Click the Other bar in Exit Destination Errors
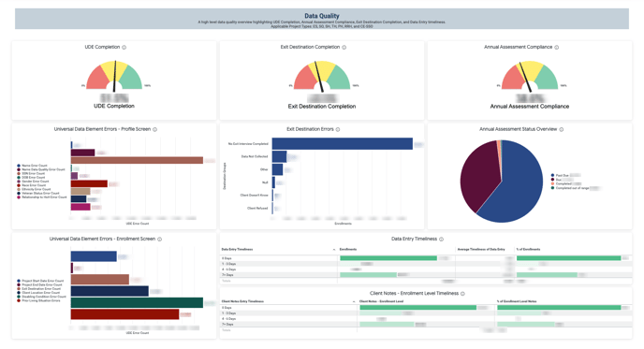644x349 pixels. (x=277, y=169)
